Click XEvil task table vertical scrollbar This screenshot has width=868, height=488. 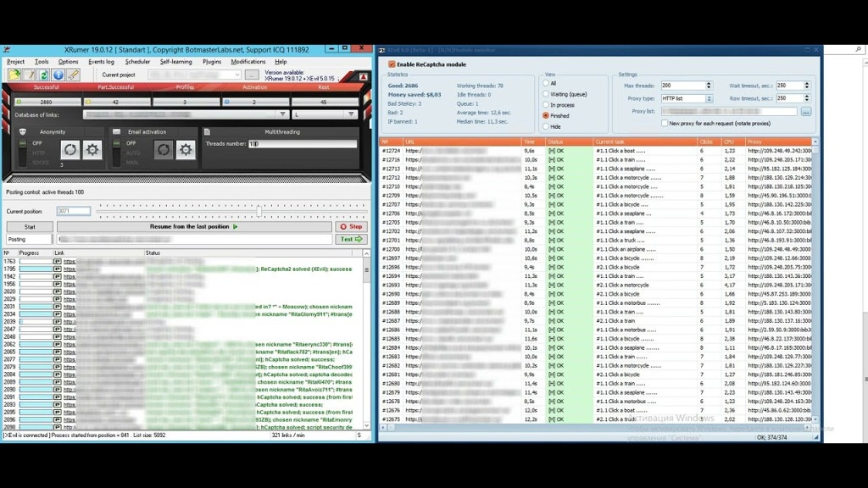point(815,280)
